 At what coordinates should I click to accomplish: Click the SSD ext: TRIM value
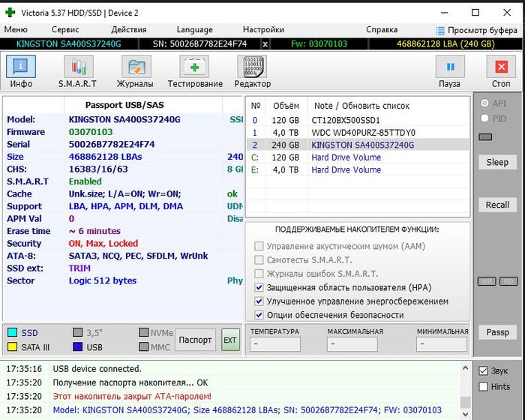pos(79,268)
